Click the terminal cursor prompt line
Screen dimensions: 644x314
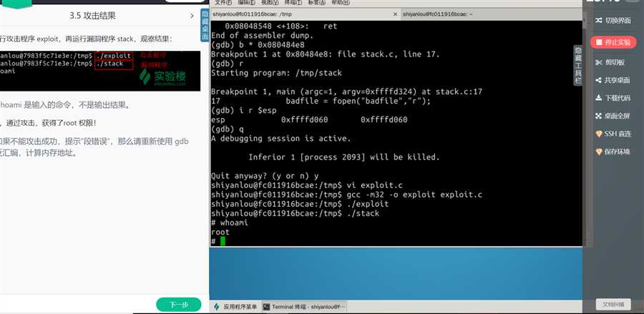click(218, 241)
